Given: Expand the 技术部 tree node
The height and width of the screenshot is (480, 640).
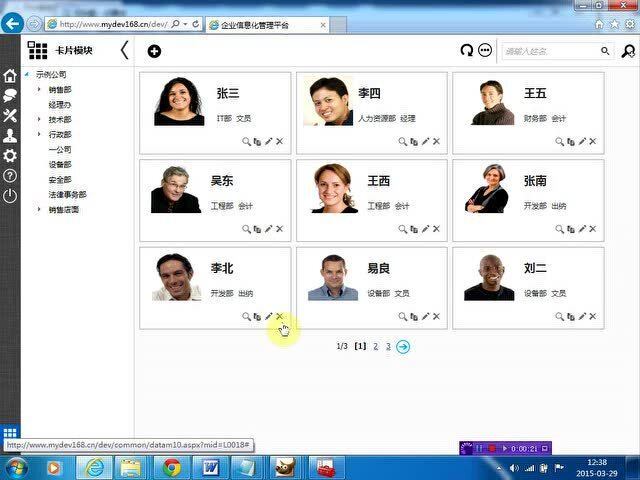Looking at the screenshot, I should point(40,120).
